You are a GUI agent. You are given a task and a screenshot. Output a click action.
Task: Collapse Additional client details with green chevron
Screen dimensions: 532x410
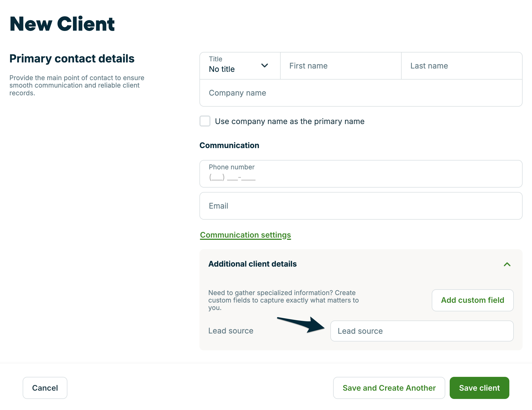click(x=507, y=264)
